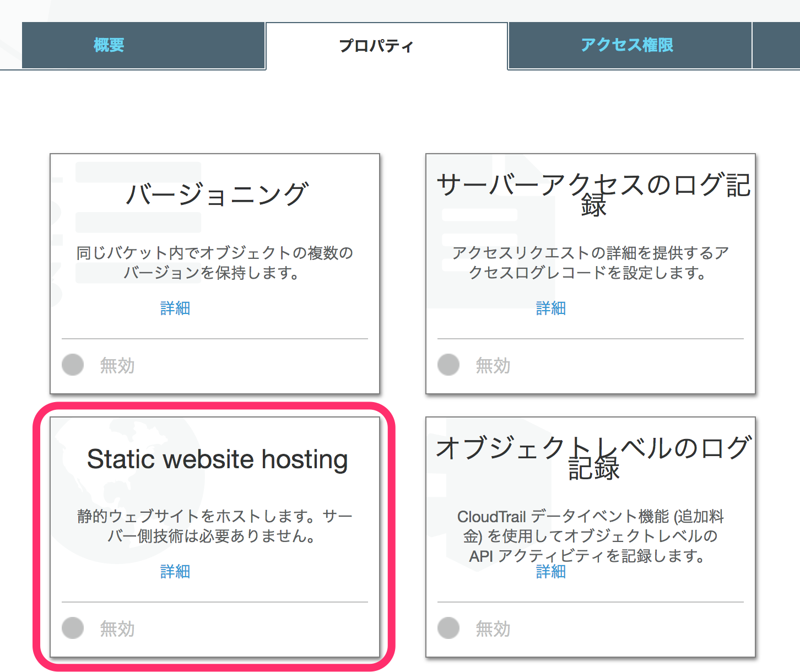Open the highlighted Static website hosting card
800x672 pixels.
pyautogui.click(x=215, y=534)
